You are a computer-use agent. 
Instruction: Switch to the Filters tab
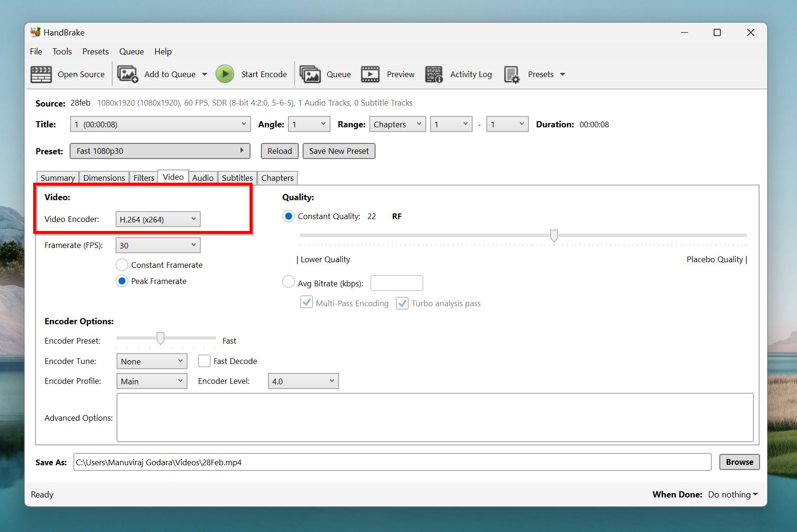[x=144, y=178]
